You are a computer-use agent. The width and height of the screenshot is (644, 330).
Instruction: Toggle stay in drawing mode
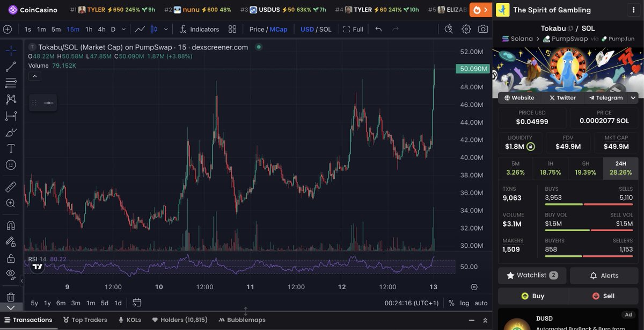coord(11,242)
